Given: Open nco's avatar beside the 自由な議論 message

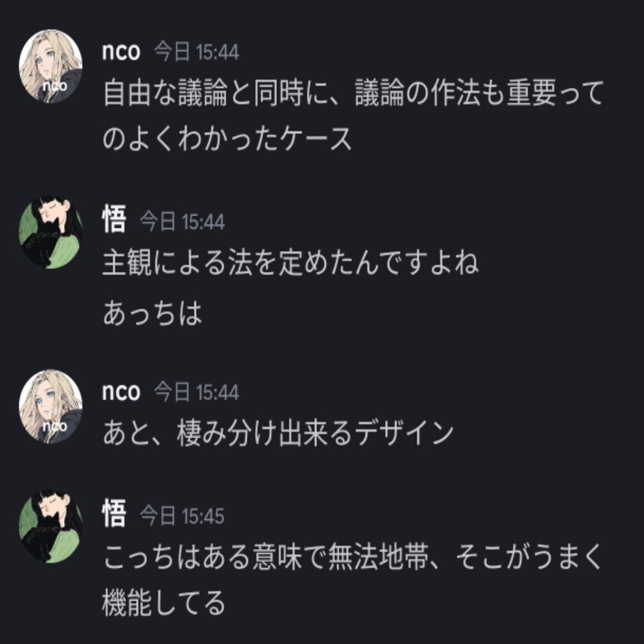Looking at the screenshot, I should 50,66.
